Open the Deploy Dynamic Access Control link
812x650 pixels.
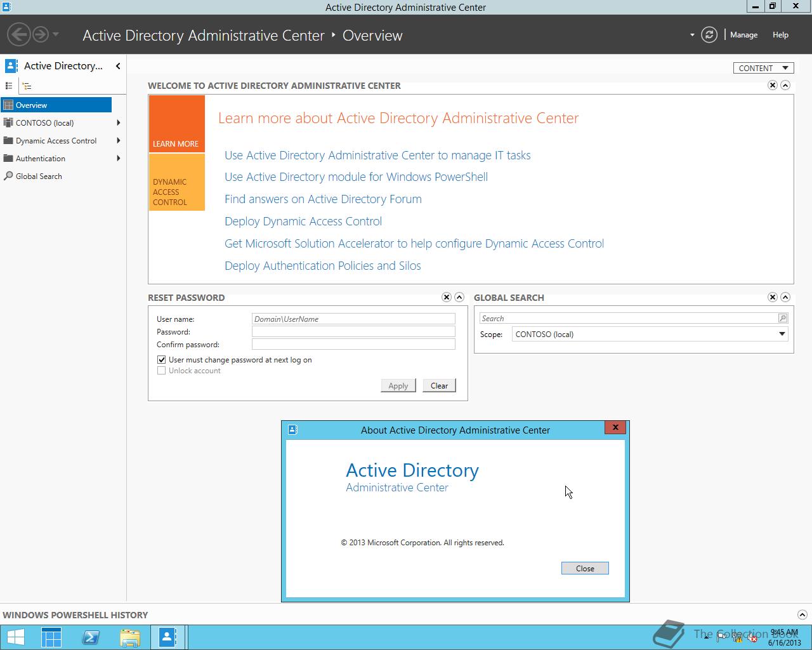[x=303, y=221]
